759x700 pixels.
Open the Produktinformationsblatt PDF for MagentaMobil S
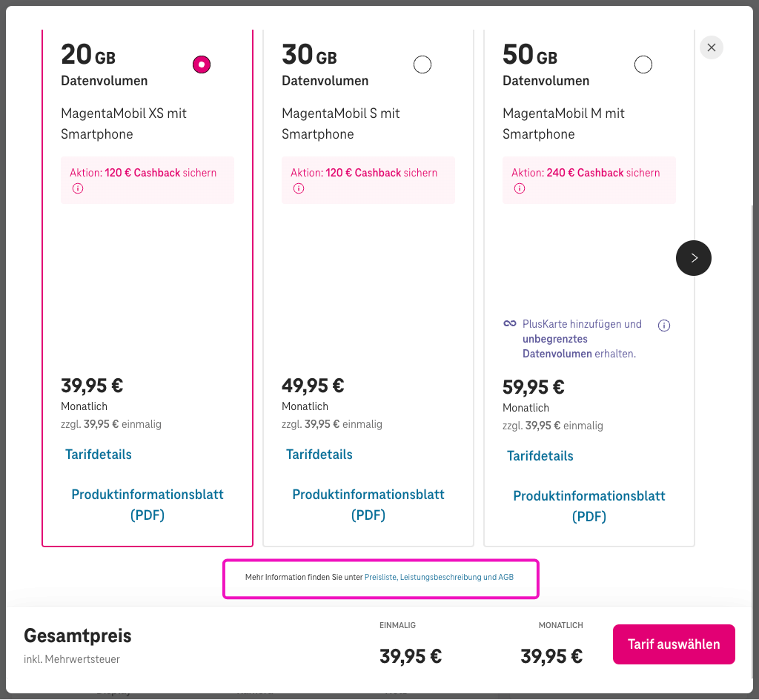[x=368, y=504]
